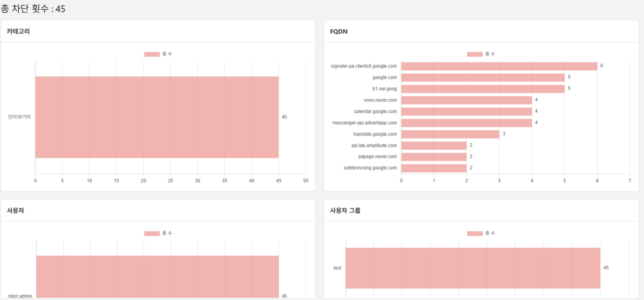Toggle 총 수 legend in 사용자 chart
644x300 pixels.
(x=158, y=234)
